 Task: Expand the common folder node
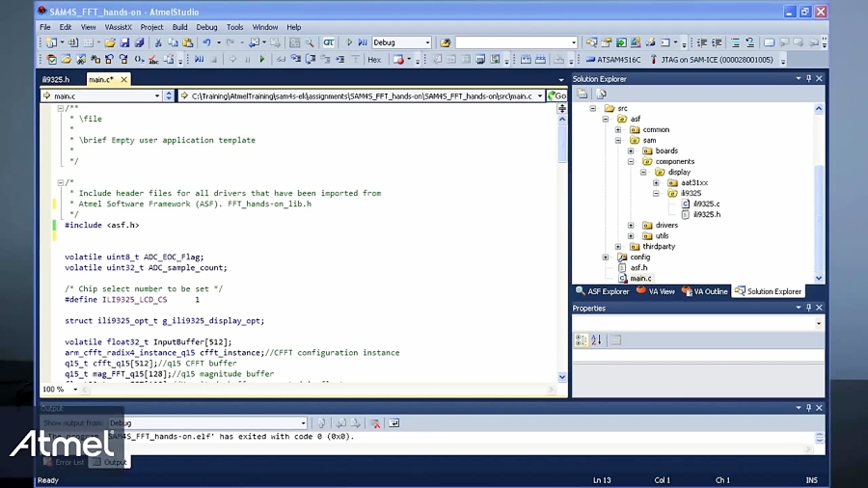click(x=618, y=129)
